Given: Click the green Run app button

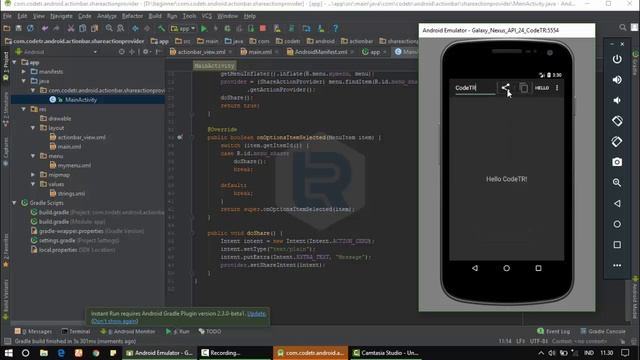Looking at the screenshot, I should (x=204, y=29).
